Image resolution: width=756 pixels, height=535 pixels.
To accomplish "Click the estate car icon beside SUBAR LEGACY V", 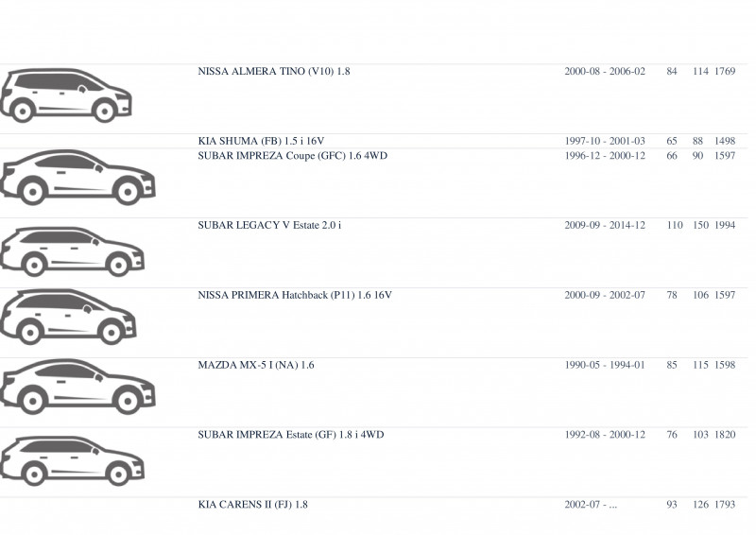I will [x=73, y=251].
